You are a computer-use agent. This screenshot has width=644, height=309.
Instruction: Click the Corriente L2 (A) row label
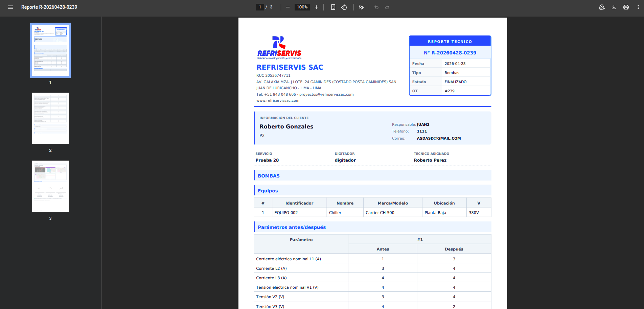[x=271, y=268]
